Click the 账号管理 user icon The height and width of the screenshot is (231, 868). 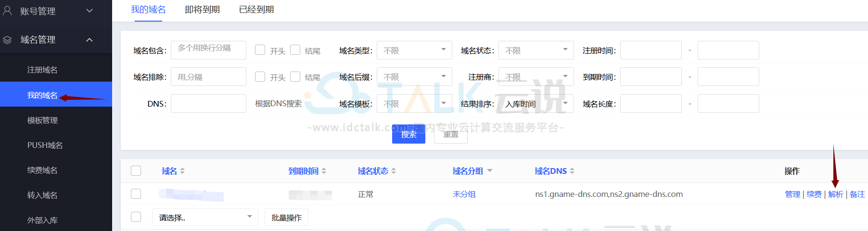tap(7, 11)
